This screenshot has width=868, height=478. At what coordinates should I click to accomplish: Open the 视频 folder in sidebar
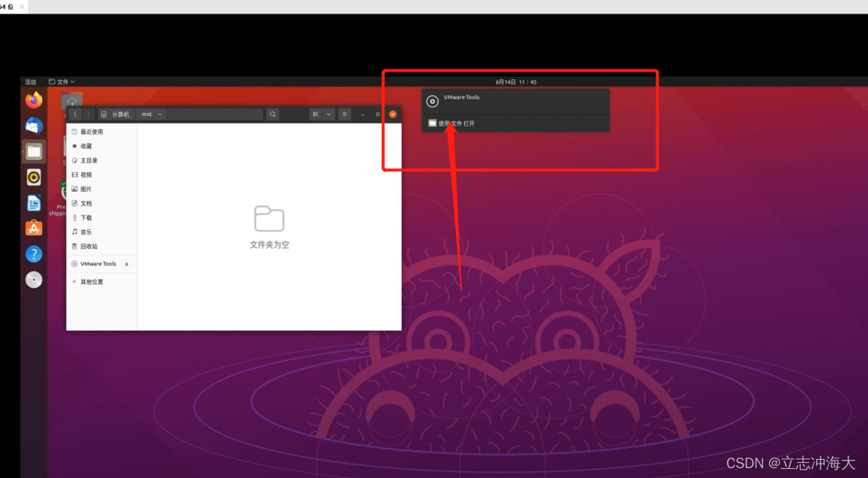click(102, 174)
